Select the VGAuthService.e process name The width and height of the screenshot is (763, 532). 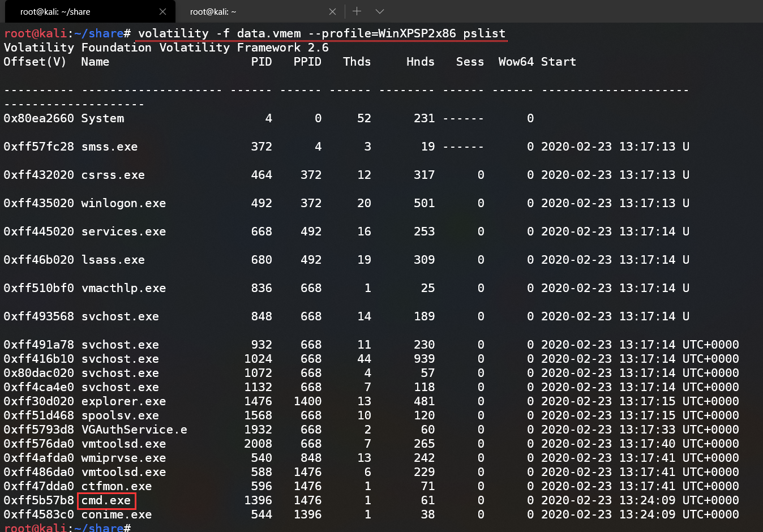[x=134, y=430]
